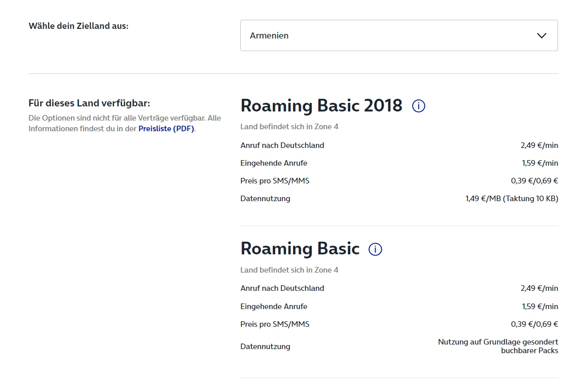Select "Eingehende Anrufe" in lower Roaming Basic section
The image size is (588, 379).
[274, 307]
